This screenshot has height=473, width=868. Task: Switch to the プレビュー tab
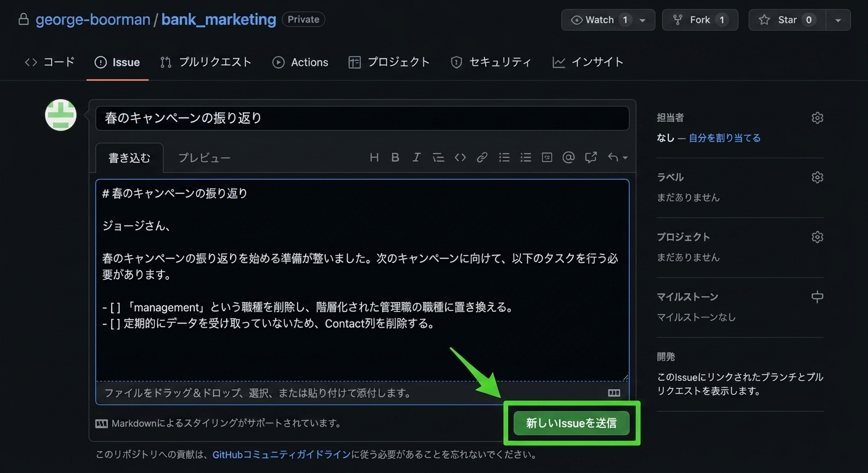[204, 158]
